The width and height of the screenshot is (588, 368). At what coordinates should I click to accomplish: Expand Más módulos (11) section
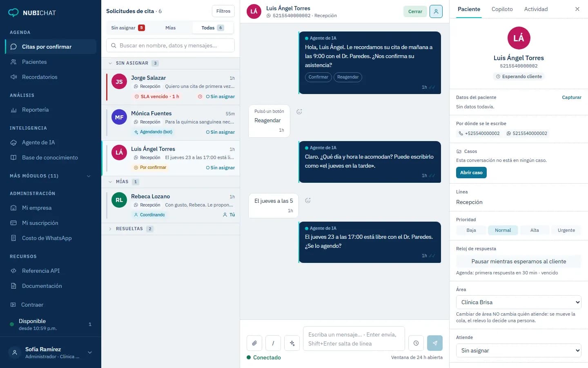[51, 176]
